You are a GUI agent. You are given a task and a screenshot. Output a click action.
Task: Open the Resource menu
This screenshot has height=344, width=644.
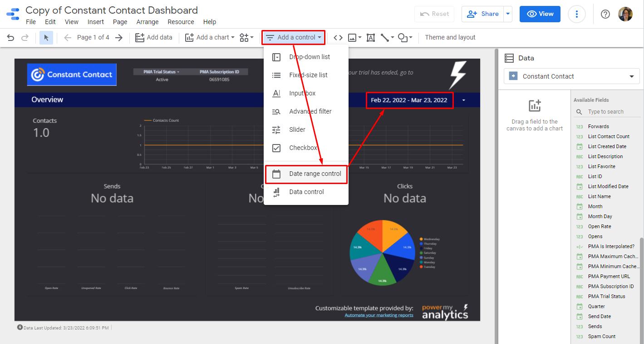point(181,22)
